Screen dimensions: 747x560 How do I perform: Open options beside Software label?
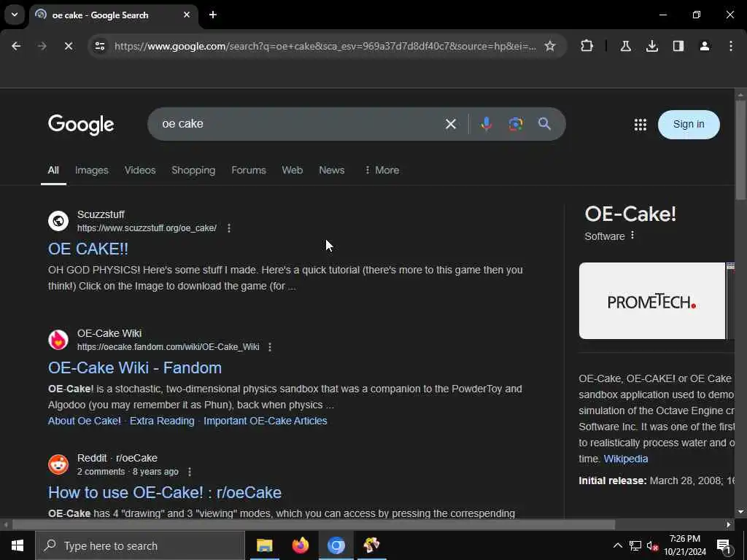[x=632, y=236]
